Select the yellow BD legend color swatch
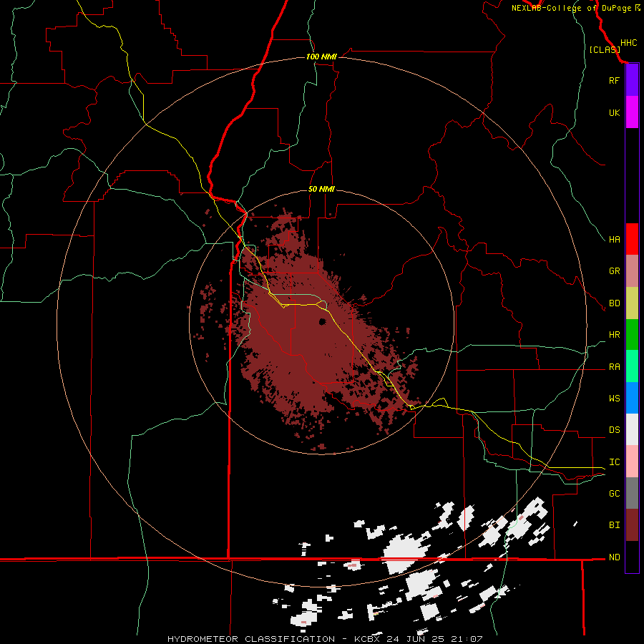 632,303
